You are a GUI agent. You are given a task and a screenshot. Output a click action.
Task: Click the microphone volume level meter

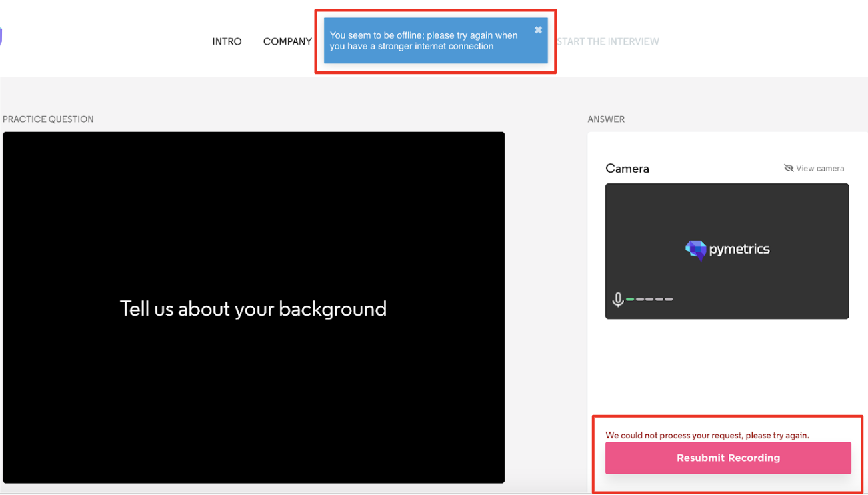click(x=650, y=299)
